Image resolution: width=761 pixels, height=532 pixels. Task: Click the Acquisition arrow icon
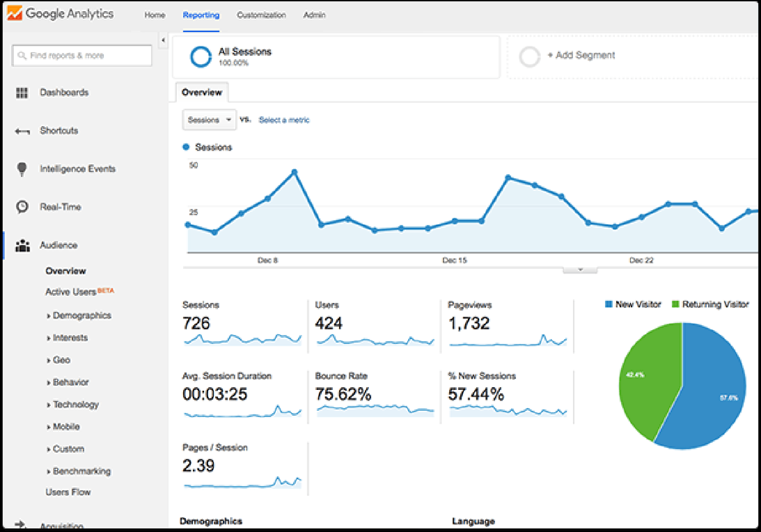point(20,524)
